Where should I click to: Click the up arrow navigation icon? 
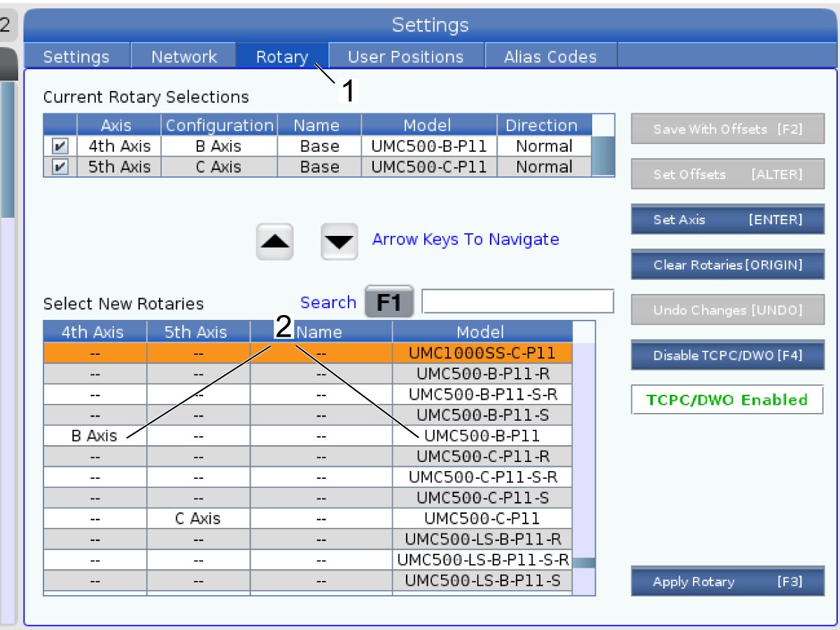point(274,241)
